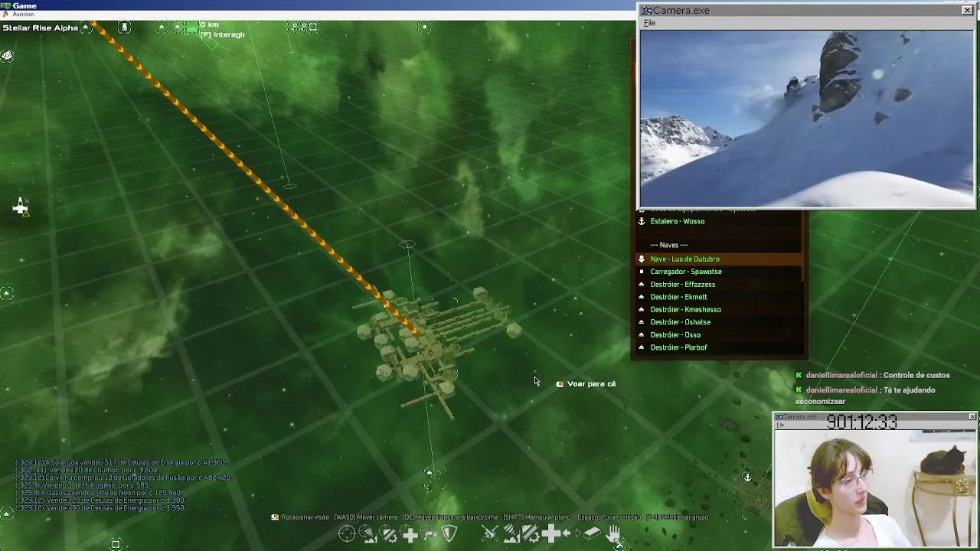980x551 pixels.
Task: Click ship icon beside Destróier - Effazzess
Action: coord(642,284)
